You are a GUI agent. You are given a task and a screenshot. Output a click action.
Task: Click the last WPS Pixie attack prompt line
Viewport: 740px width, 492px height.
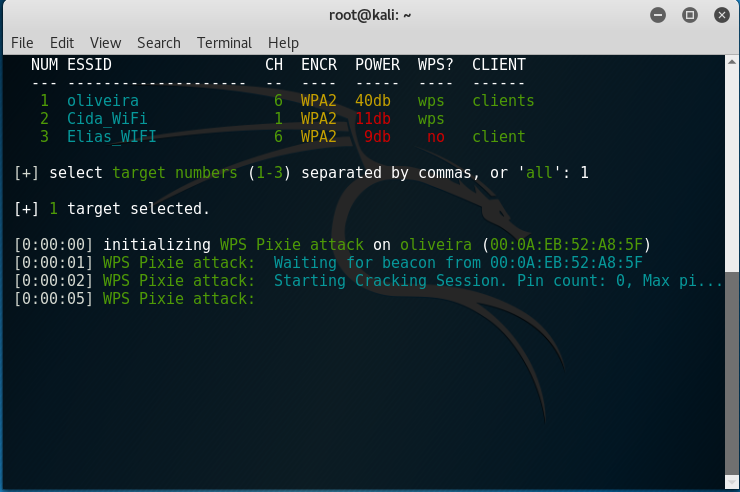(x=135, y=299)
